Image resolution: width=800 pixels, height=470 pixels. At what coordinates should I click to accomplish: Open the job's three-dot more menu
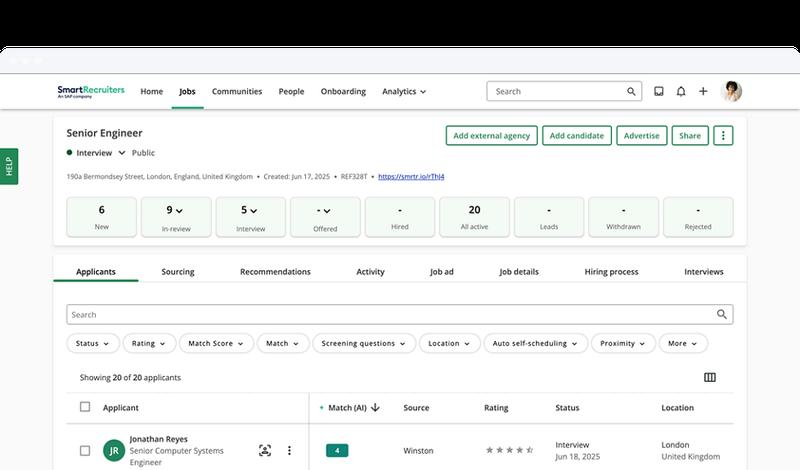[723, 136]
